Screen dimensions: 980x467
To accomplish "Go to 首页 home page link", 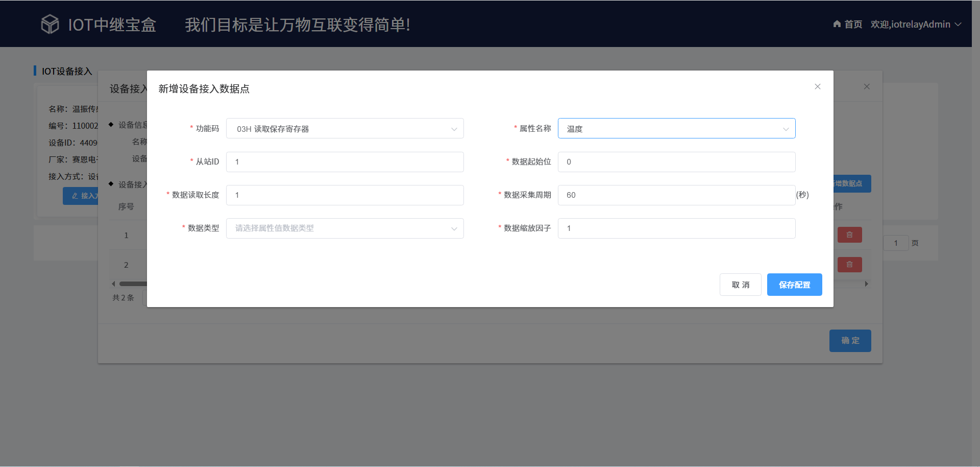I will click(x=853, y=25).
